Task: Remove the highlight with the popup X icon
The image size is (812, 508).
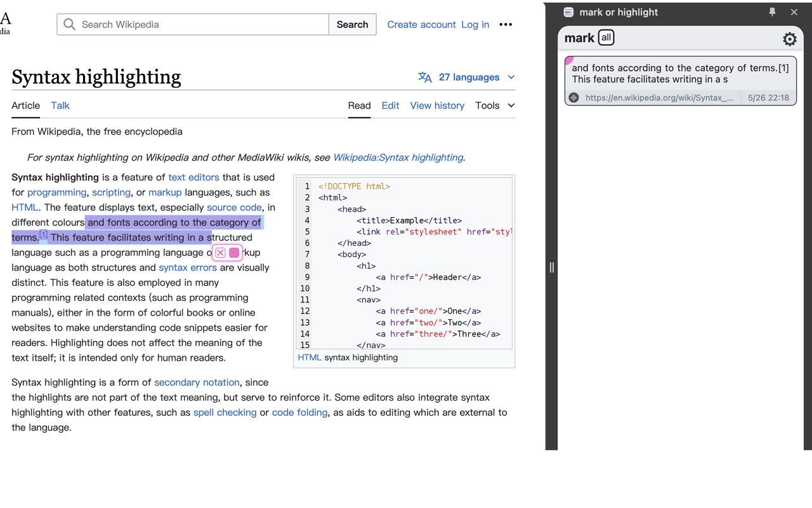Action: point(220,253)
